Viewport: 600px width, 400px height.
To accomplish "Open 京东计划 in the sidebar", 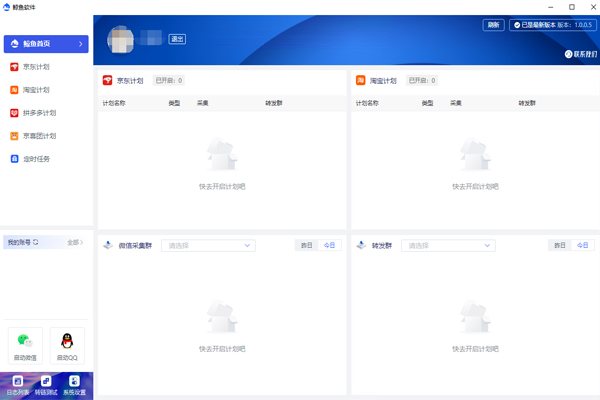I will point(35,67).
